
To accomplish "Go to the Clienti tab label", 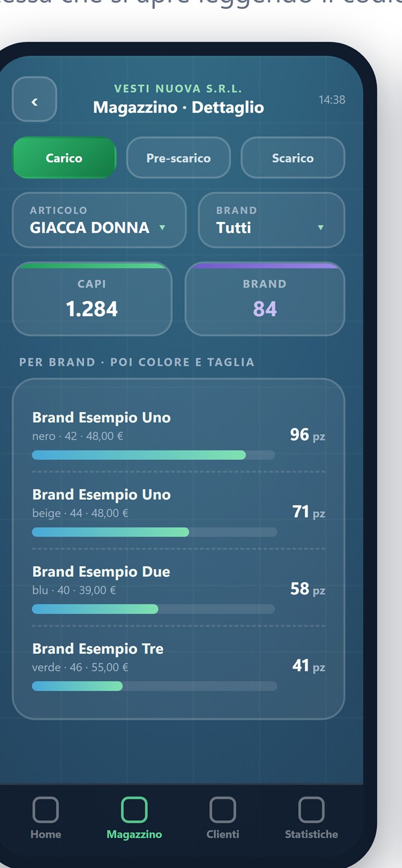I will 223,835.
